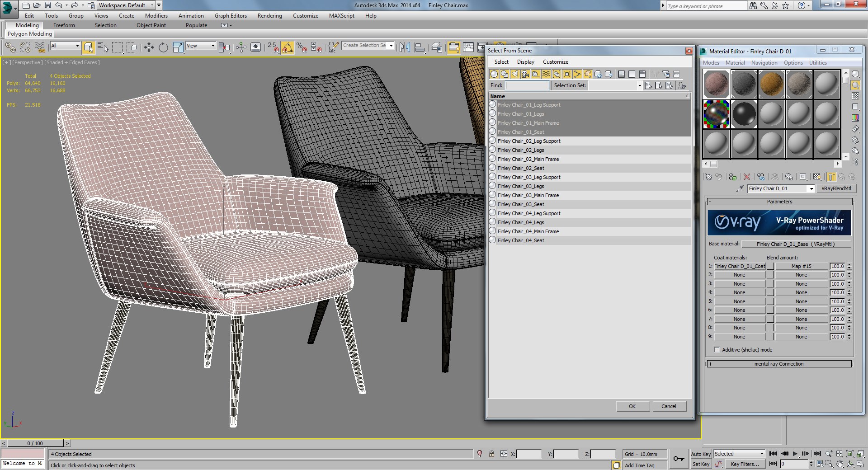868x470 pixels.
Task: Click Select All icon in Select From Scene
Action: pos(622,74)
